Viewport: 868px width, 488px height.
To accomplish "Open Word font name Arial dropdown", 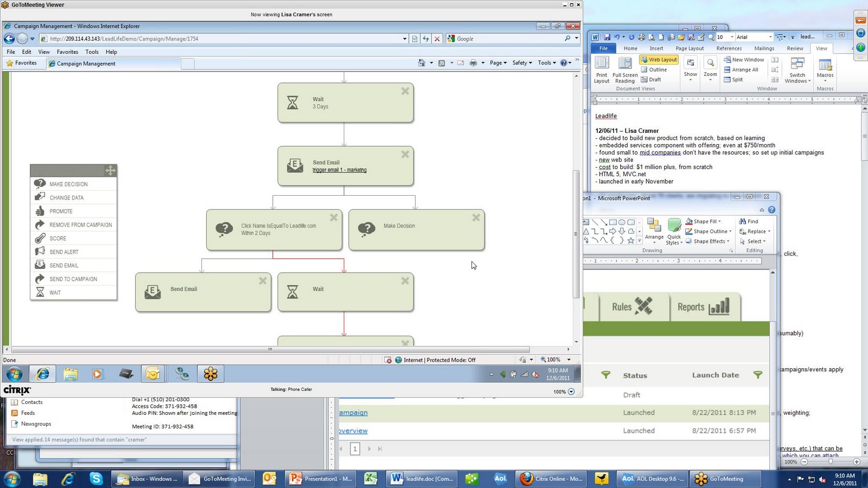I will click(770, 37).
